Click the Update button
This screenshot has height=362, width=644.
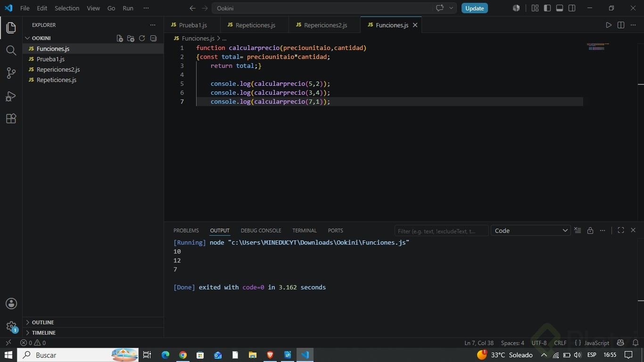474,8
